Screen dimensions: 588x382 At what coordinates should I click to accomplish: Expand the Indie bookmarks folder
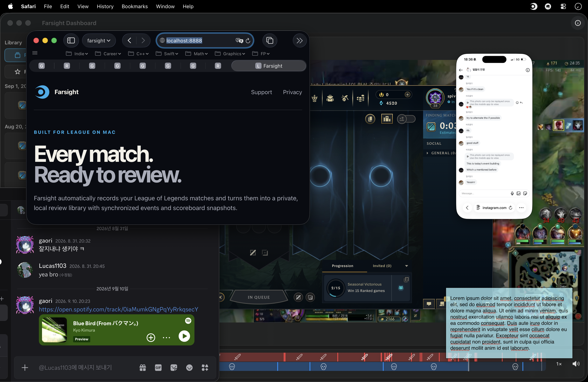[x=77, y=54]
